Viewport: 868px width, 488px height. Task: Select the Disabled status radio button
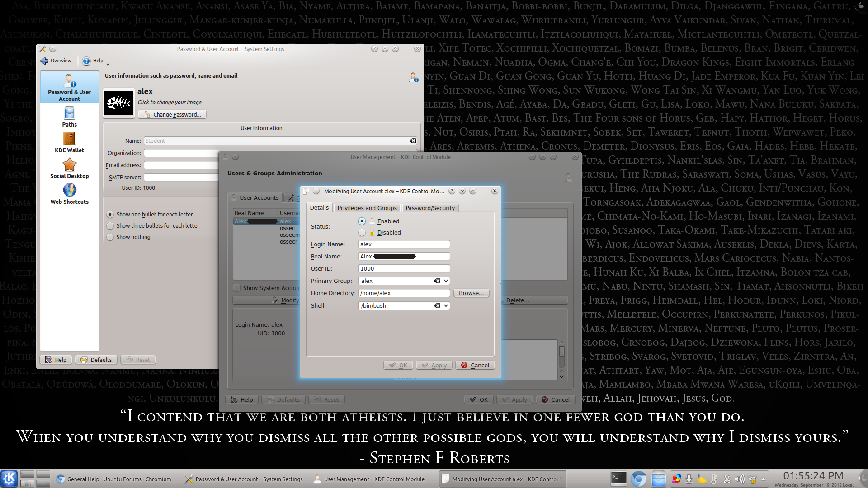click(362, 233)
